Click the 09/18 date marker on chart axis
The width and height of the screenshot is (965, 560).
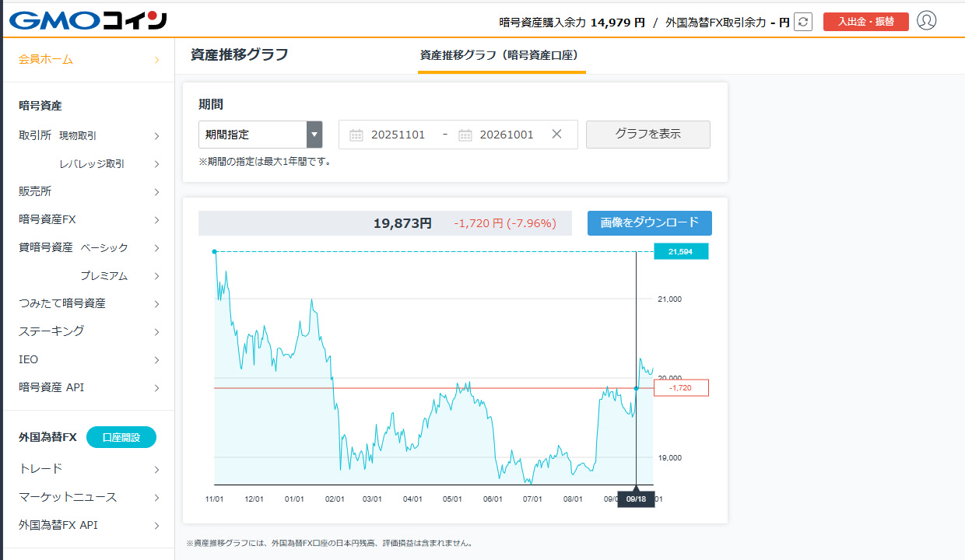pyautogui.click(x=636, y=499)
